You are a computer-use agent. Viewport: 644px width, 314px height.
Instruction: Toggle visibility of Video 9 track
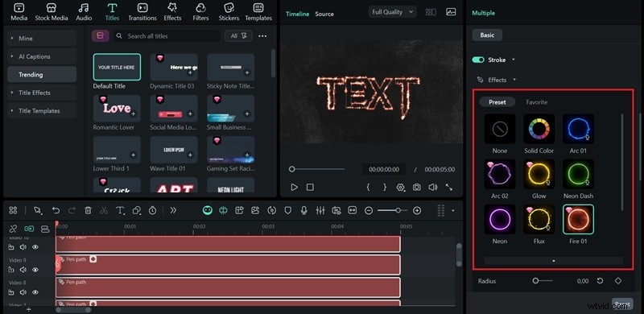point(35,270)
